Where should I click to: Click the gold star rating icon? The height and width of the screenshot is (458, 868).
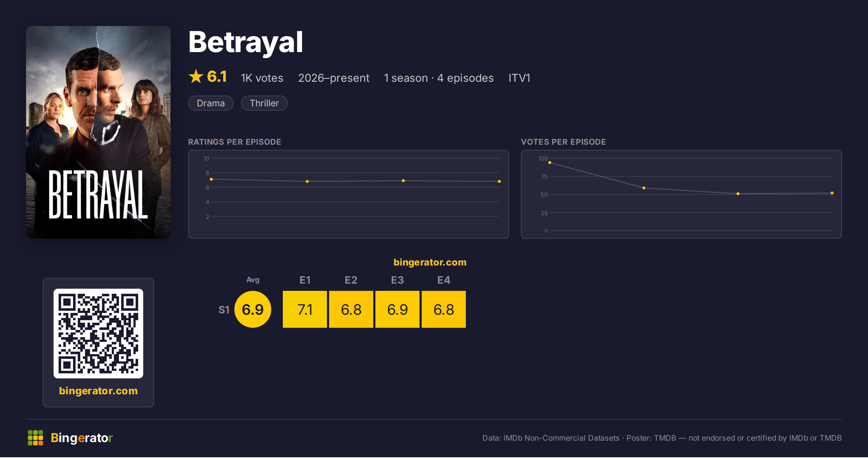pos(196,77)
